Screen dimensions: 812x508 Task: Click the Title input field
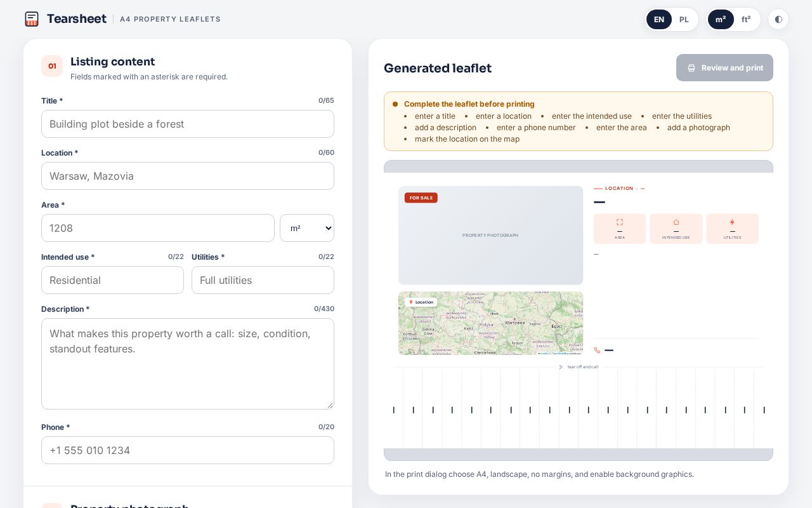click(x=188, y=124)
